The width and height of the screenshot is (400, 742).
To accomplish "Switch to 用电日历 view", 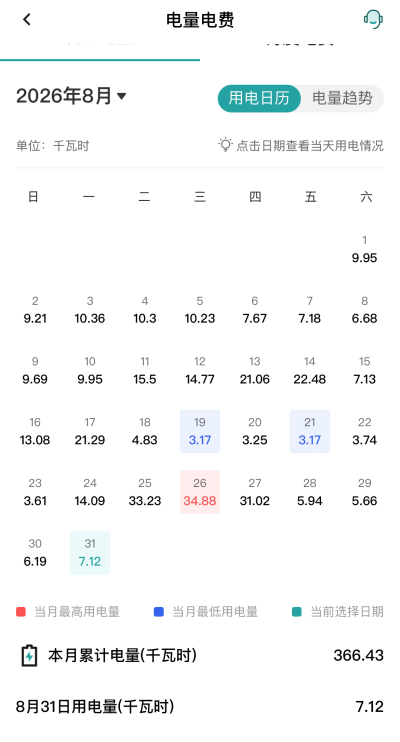I will pos(259,98).
